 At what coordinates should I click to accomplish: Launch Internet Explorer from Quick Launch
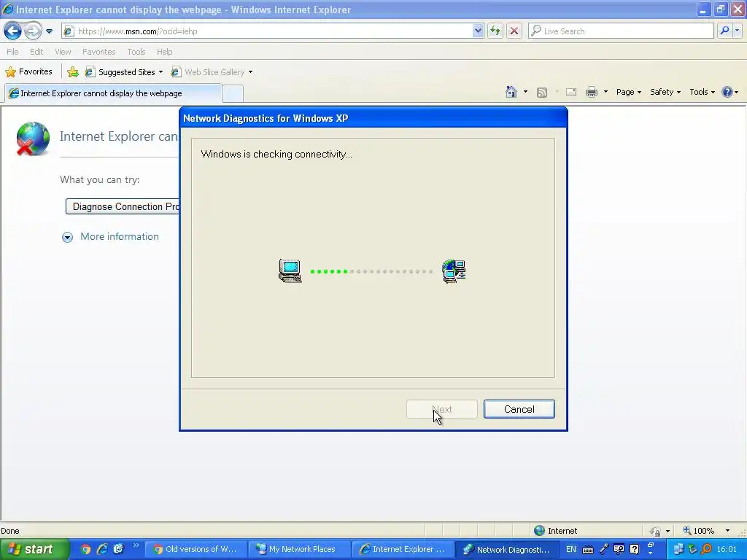coord(102,549)
